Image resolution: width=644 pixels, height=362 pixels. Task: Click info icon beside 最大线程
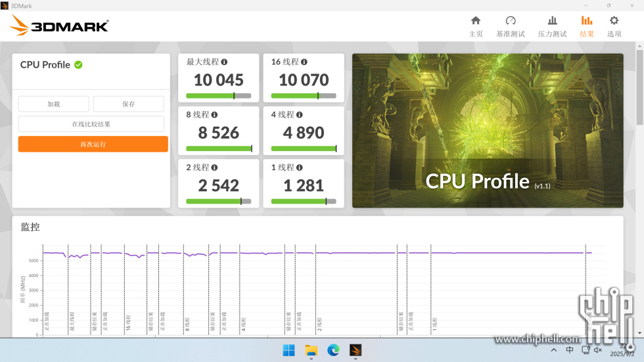(224, 62)
